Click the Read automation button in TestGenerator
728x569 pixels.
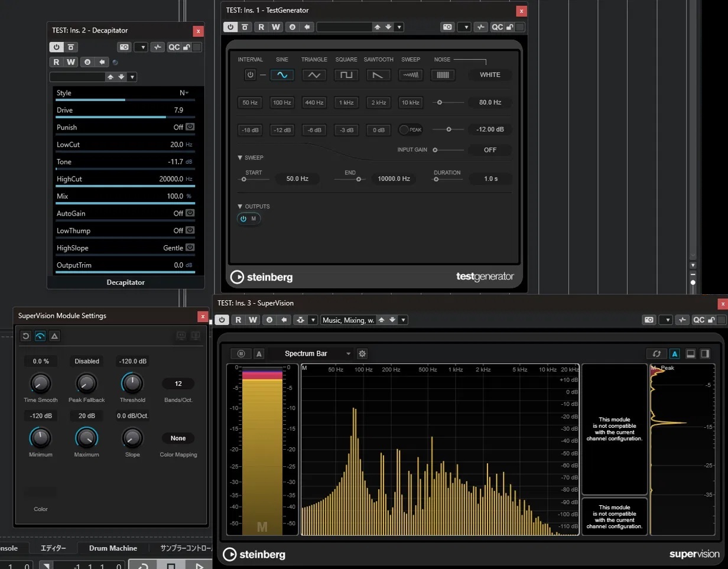pos(261,27)
